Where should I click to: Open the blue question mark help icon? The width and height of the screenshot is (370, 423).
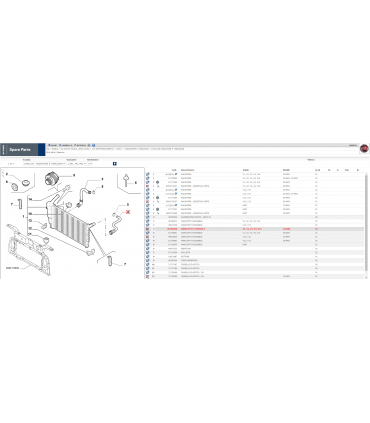pos(94,145)
